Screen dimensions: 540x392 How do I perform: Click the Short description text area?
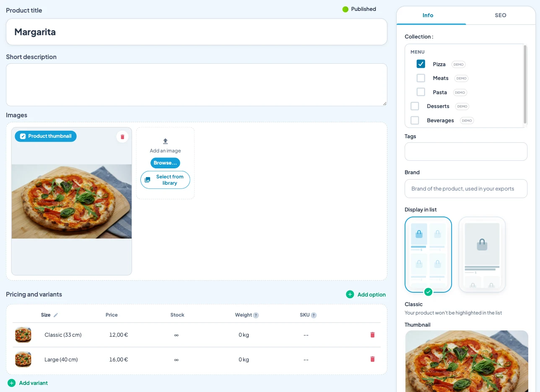pos(197,85)
